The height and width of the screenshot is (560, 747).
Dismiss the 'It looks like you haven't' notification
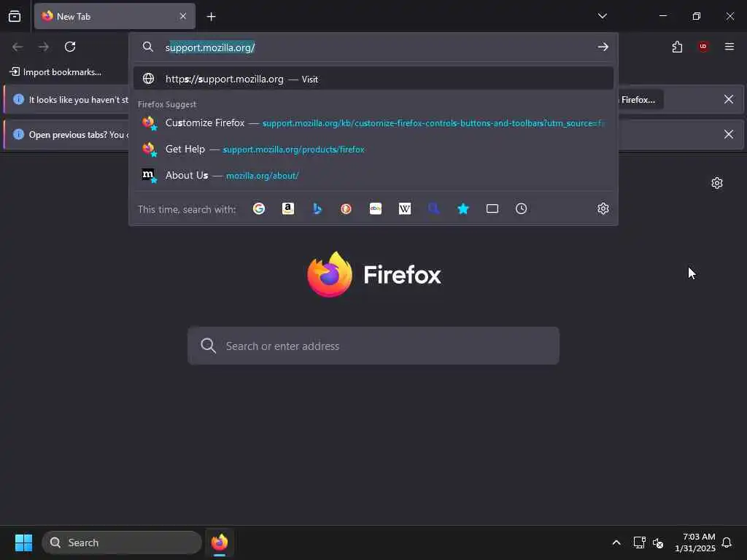tap(729, 99)
